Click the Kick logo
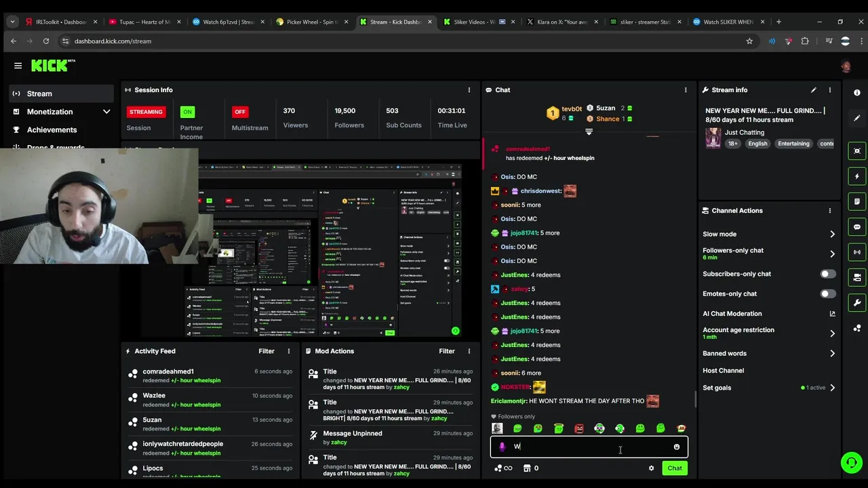868x488 pixels. tap(53, 66)
